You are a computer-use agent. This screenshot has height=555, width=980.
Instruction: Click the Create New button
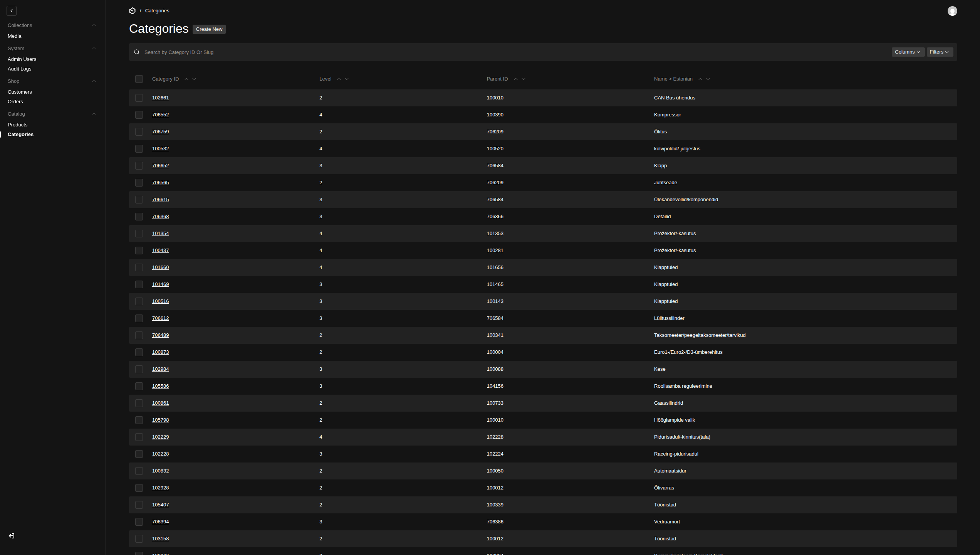(x=209, y=29)
